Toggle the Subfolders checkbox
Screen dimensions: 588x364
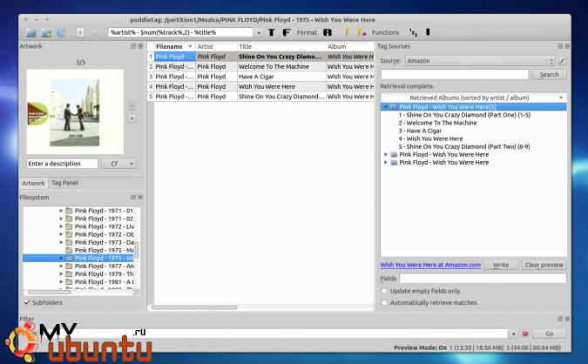click(27, 302)
